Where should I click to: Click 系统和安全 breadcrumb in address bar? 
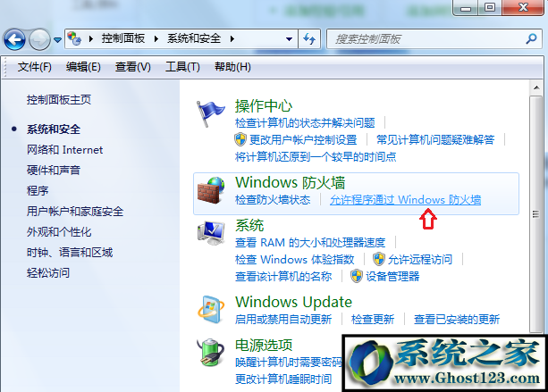tap(194, 38)
